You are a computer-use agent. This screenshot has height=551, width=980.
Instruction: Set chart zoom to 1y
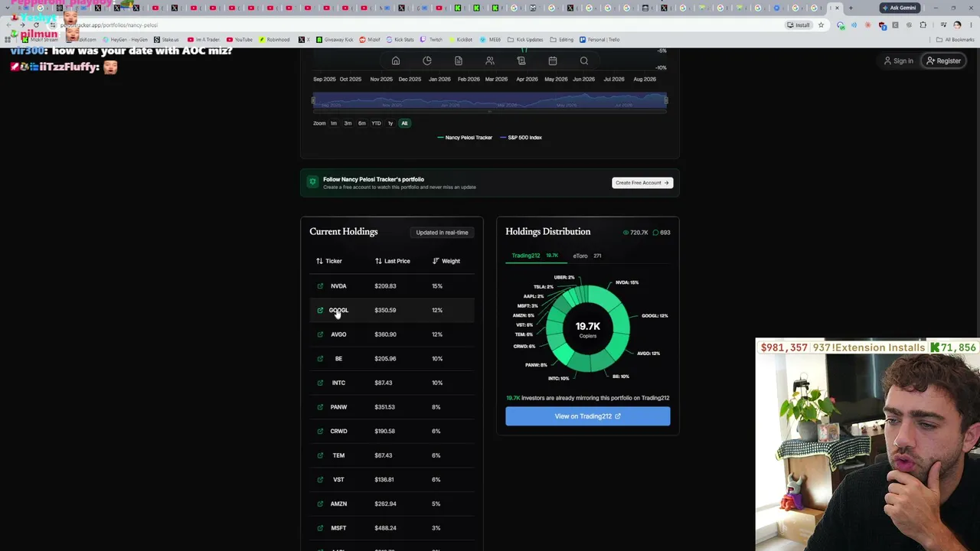[390, 123]
